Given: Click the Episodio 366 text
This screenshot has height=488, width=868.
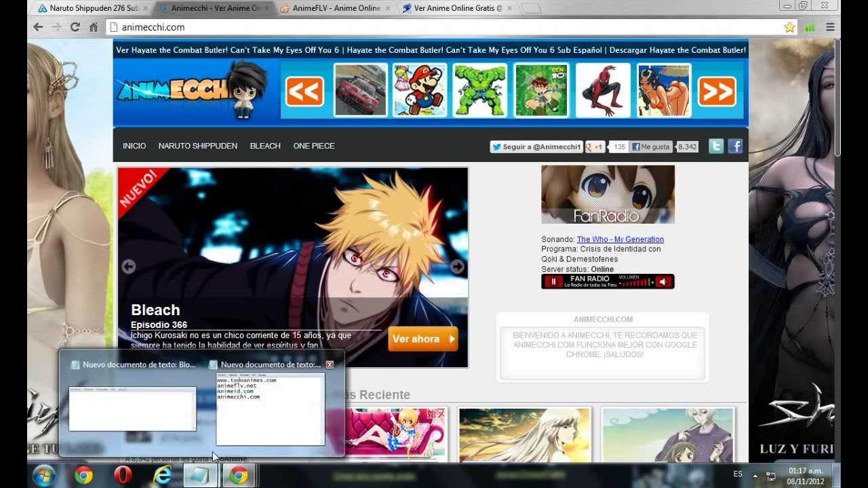Looking at the screenshot, I should [x=159, y=325].
